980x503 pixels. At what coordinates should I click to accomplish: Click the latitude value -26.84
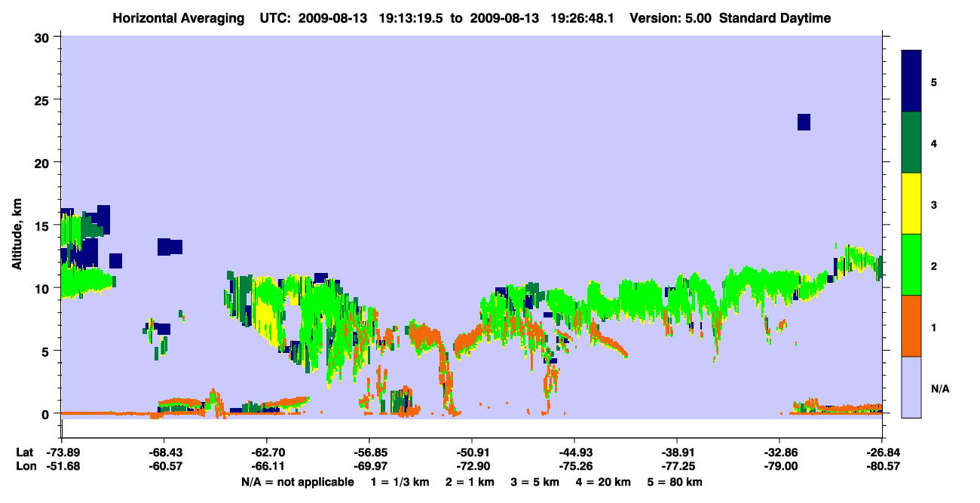click(x=882, y=452)
